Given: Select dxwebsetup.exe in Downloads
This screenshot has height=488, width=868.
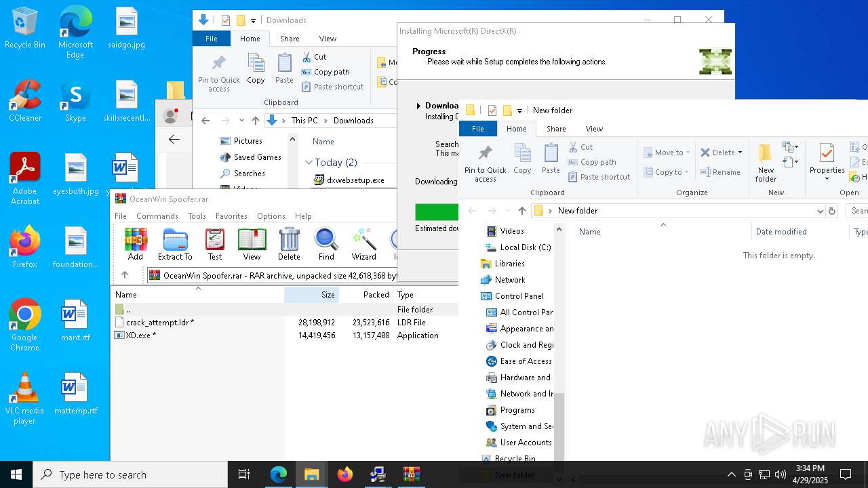Looking at the screenshot, I should [x=350, y=180].
